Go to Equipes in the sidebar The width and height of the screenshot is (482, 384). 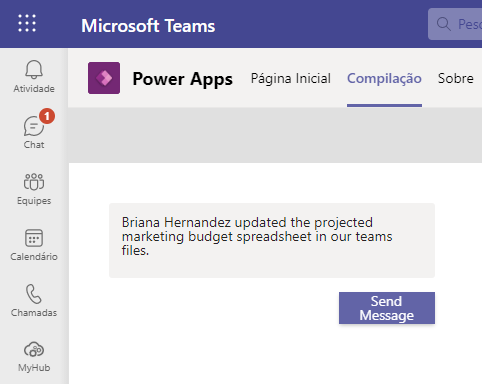34,189
